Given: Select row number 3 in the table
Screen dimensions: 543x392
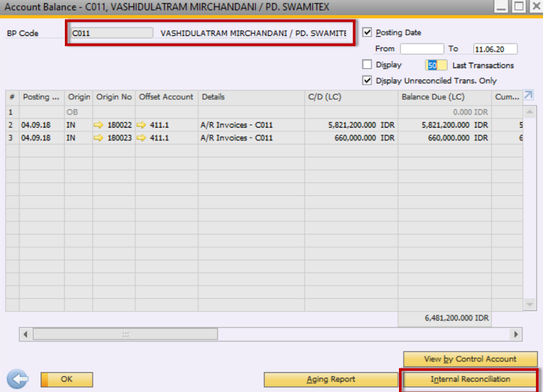Looking at the screenshot, I should click(x=12, y=137).
